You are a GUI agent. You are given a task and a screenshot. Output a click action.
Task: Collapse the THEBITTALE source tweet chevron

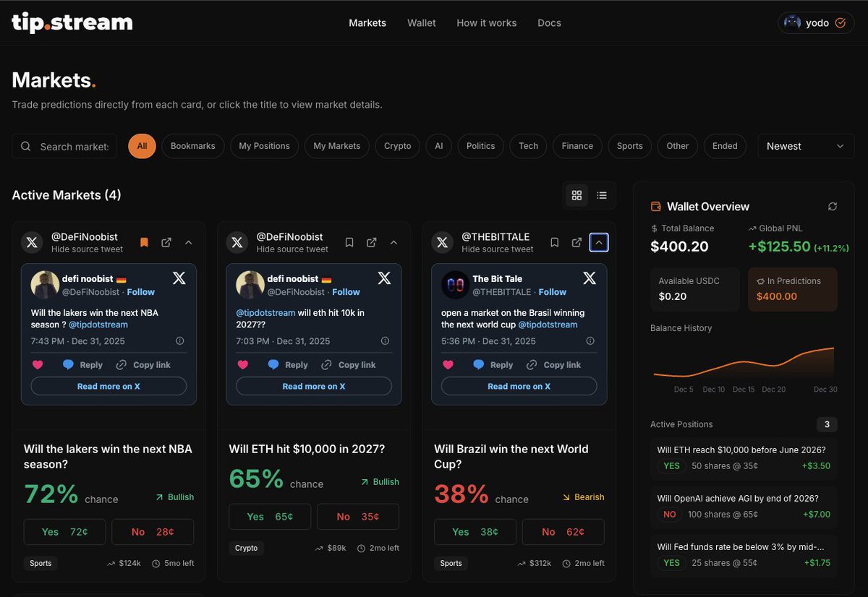[x=599, y=242]
